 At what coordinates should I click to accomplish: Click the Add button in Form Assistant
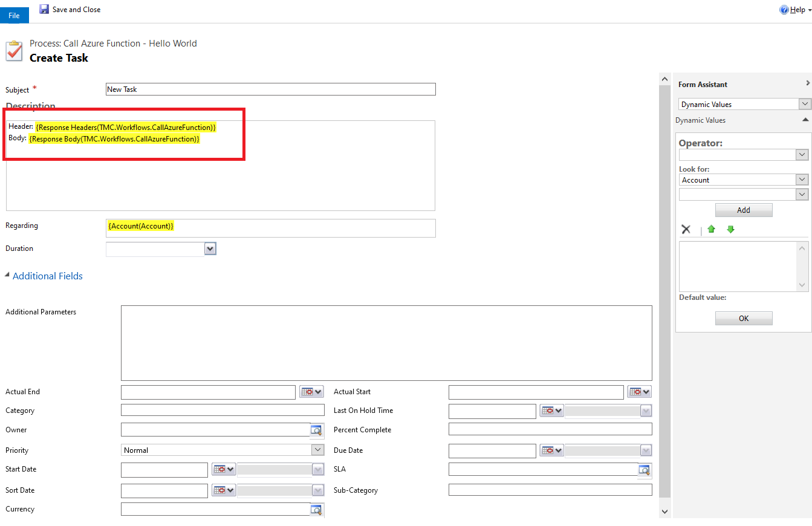tap(743, 210)
